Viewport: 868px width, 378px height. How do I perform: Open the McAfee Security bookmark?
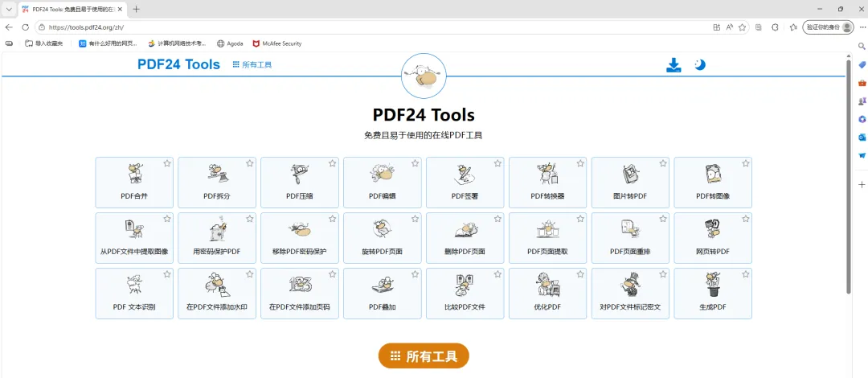[x=277, y=43]
